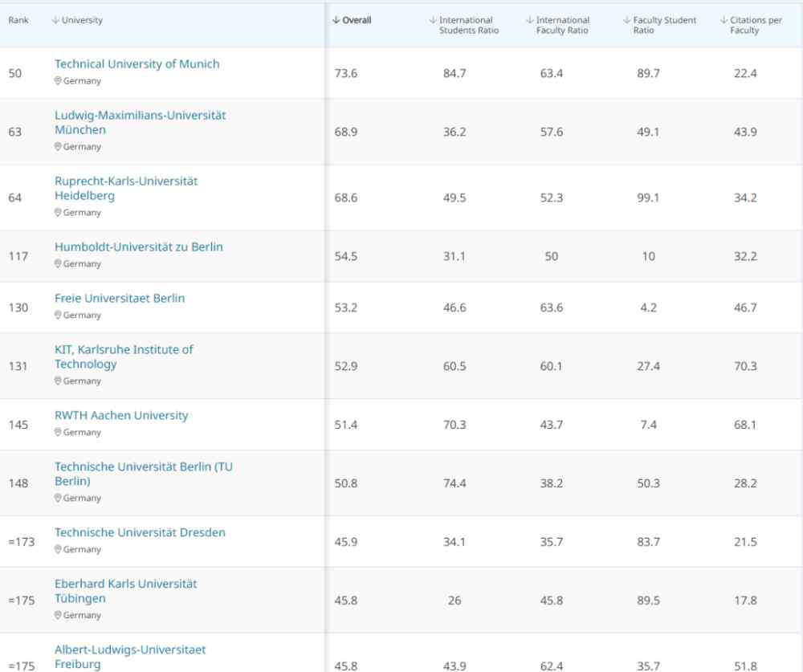Click 22.4 citations value for Munich
Viewport: 803px width, 672px height.
pos(745,73)
